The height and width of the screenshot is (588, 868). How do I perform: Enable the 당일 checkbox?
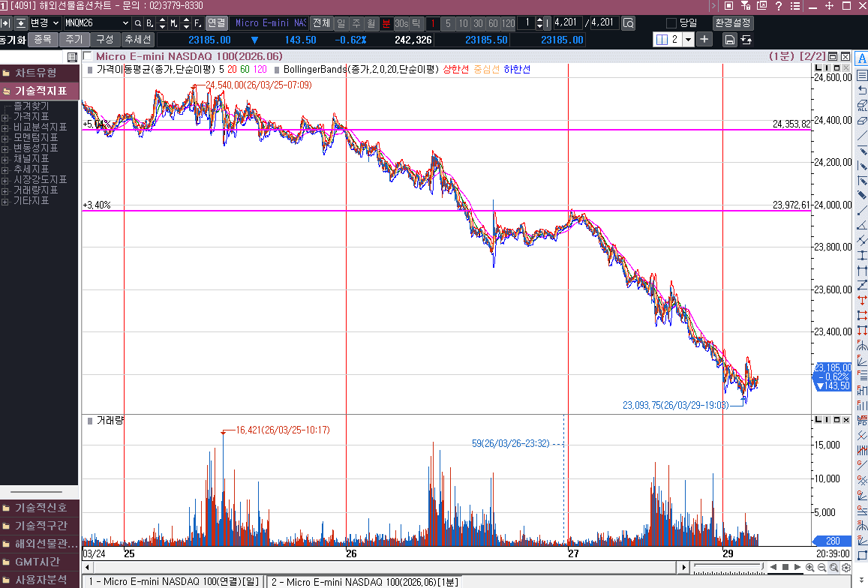click(x=671, y=23)
